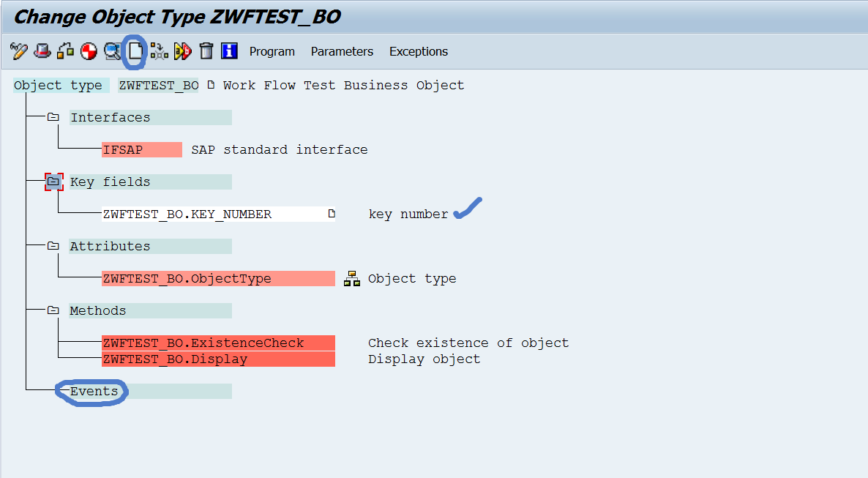Select ZWFTEST_BO.Display method
The image size is (868, 478).
coord(219,359)
